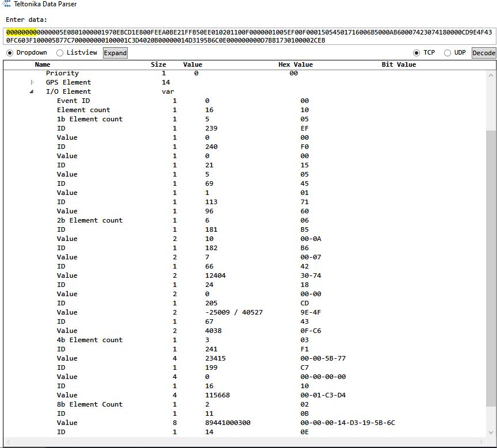
Task: Select the GPS Element row label
Action: (x=68, y=82)
